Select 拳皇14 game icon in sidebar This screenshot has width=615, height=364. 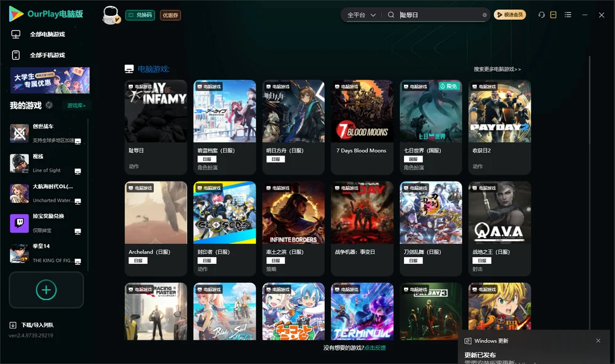pyautogui.click(x=19, y=253)
